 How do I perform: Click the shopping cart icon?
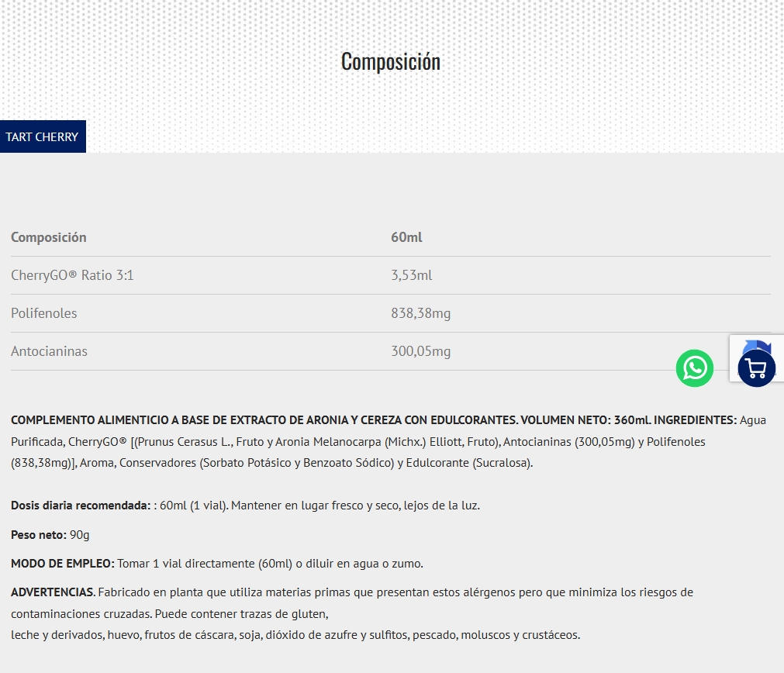click(756, 368)
